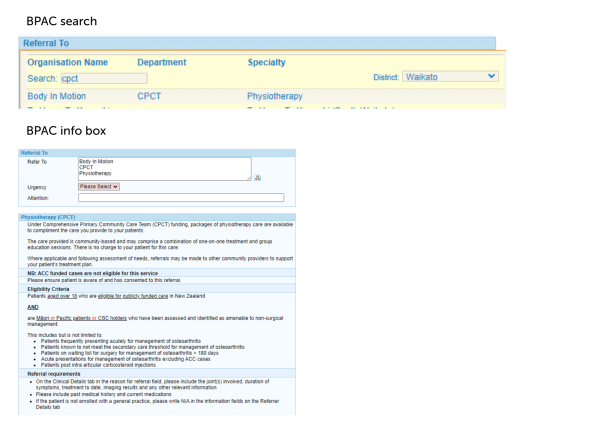Click the Referral requirements heading
The height and width of the screenshot is (423, 600).
[x=53, y=374]
